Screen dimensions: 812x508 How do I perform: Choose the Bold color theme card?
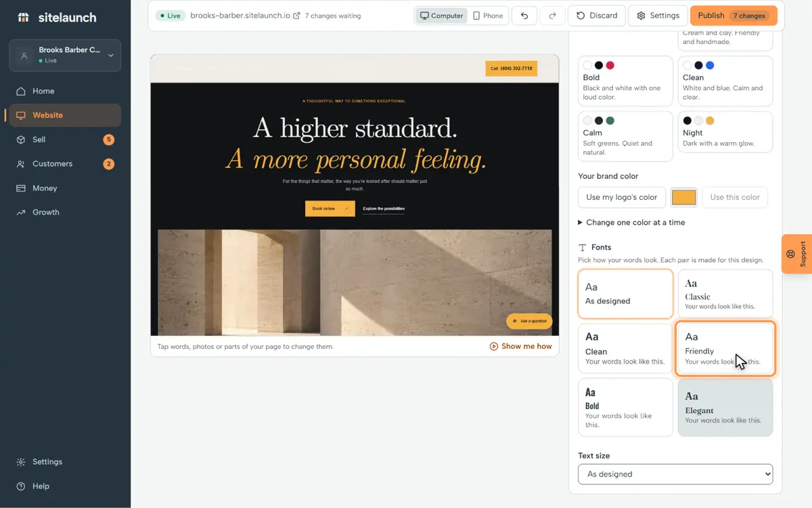(625, 81)
